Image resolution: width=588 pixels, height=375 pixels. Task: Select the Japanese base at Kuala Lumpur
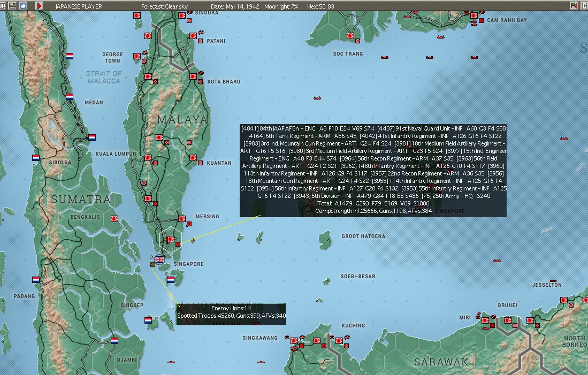click(148, 158)
